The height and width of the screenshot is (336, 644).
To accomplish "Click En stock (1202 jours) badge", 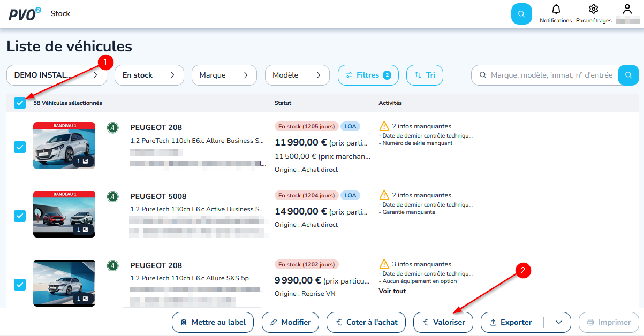I will [x=307, y=264].
